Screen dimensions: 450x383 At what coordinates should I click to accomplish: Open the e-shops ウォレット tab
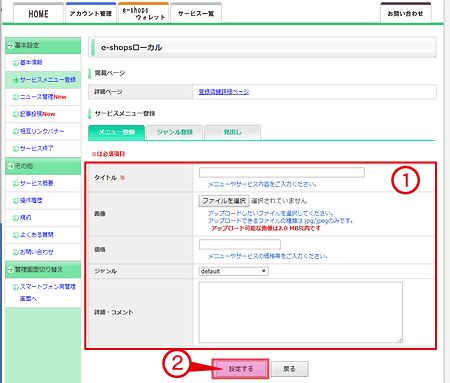click(x=144, y=14)
